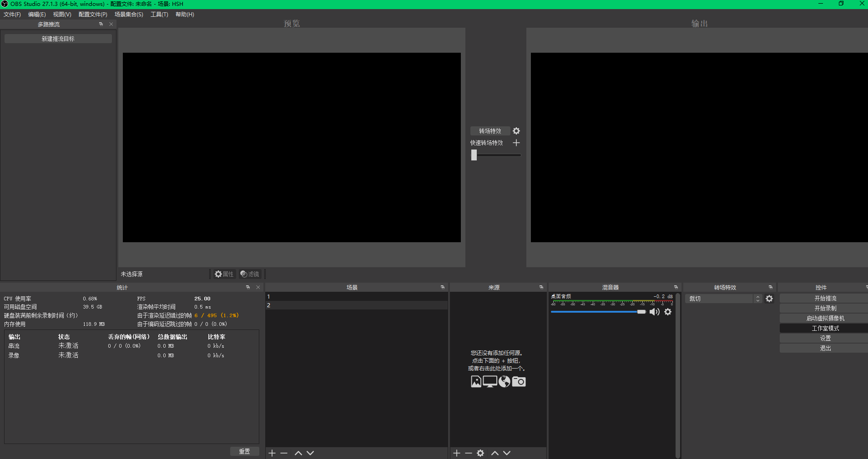Click the 开始推流 button
Image resolution: width=868 pixels, height=459 pixels.
click(x=825, y=298)
